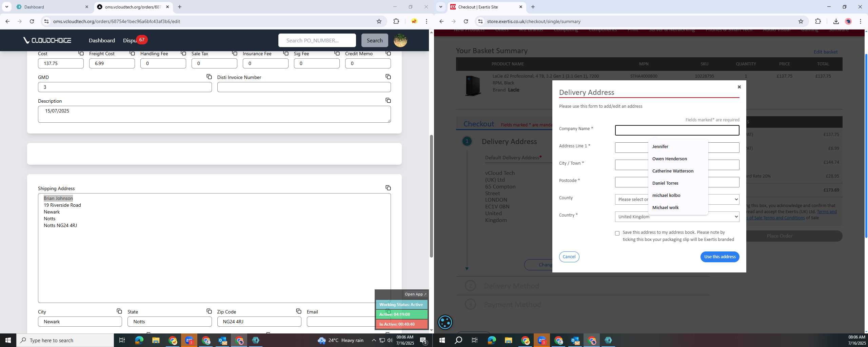868x347 pixels.
Task: Click the Disti Invoice Number field
Action: pos(304,87)
